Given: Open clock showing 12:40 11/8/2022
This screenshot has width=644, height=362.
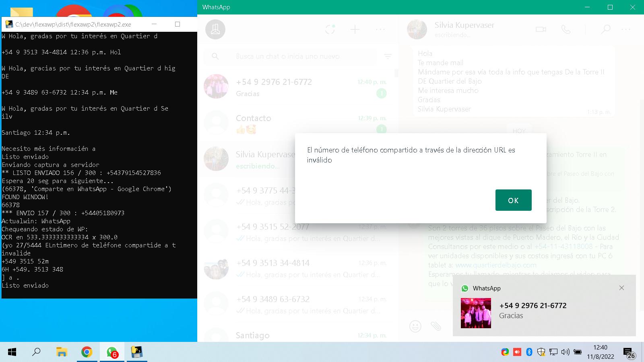Looking at the screenshot, I should [600, 352].
